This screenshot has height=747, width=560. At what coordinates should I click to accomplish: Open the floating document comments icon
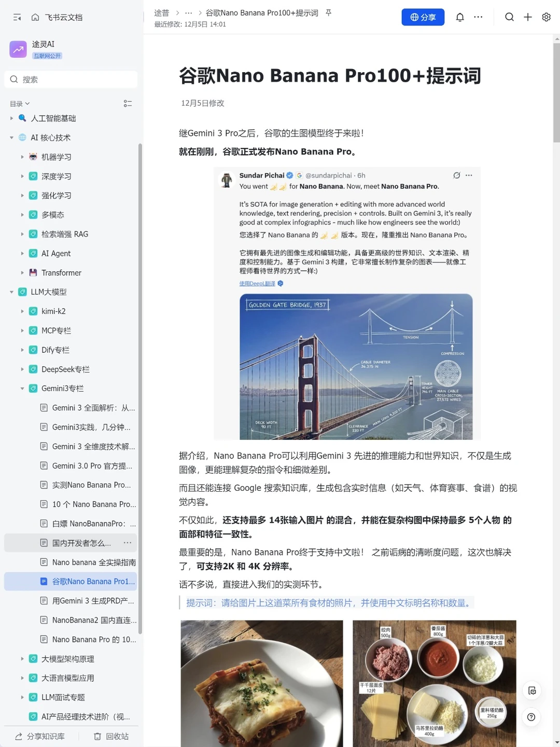pos(531,690)
